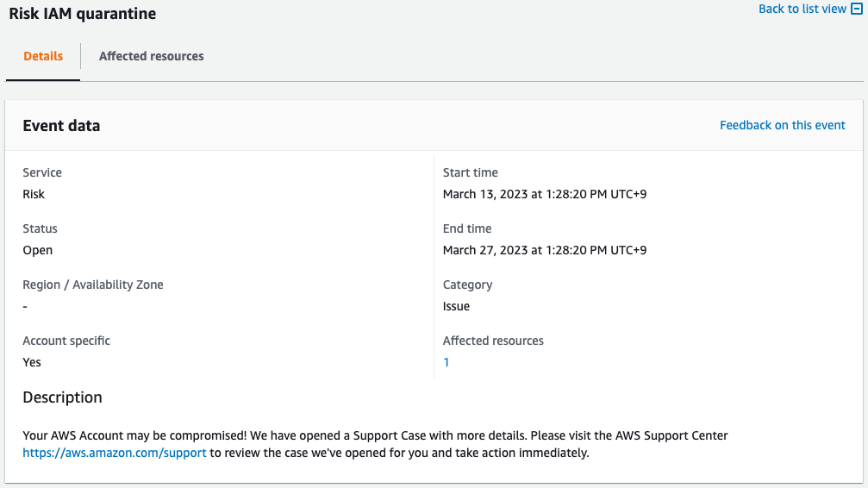868x488 pixels.
Task: Click the Category value Issue
Action: [x=456, y=306]
